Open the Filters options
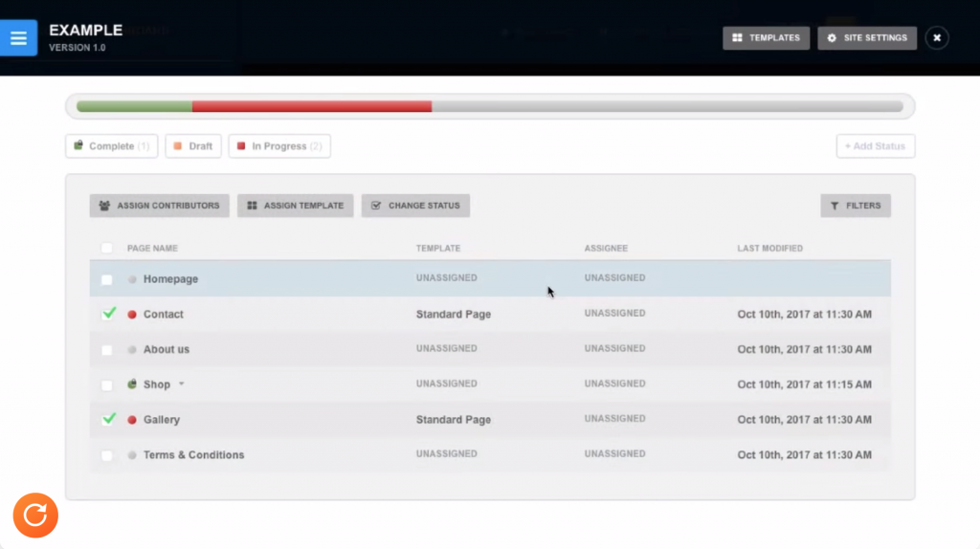The width and height of the screenshot is (980, 549). (x=856, y=206)
